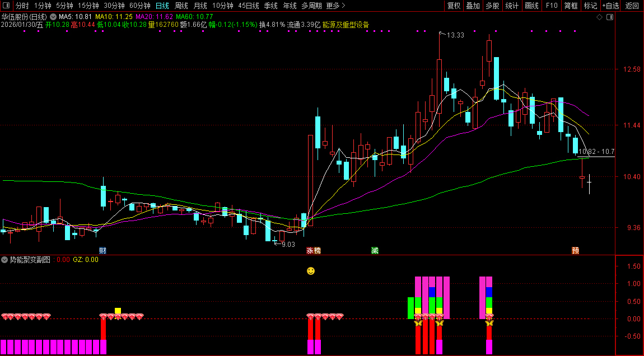This screenshot has width=644, height=356.
Task: Add stock via +自选 button
Action: 611,6
